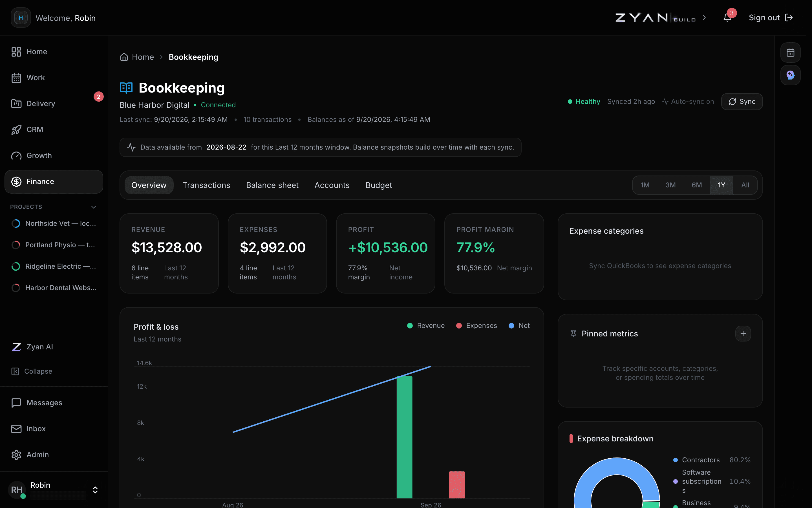Image resolution: width=812 pixels, height=508 pixels.
Task: Click the Sign out arrow icon
Action: 789,17
